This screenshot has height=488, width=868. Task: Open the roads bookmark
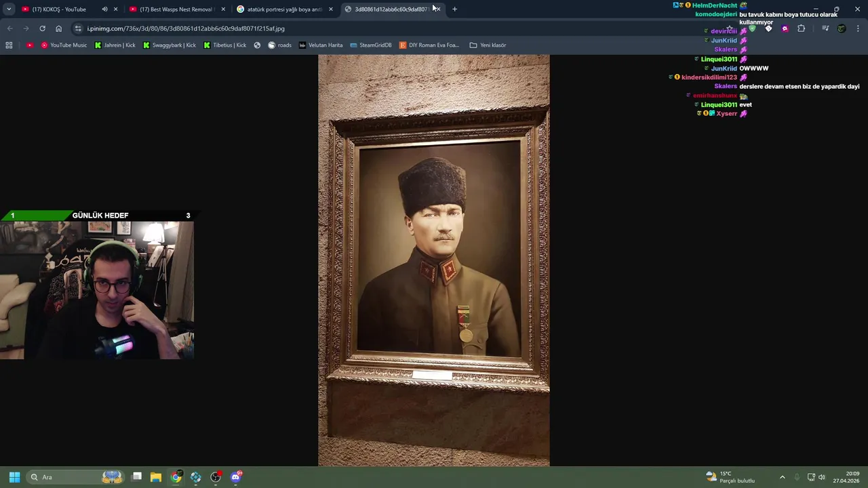click(280, 45)
